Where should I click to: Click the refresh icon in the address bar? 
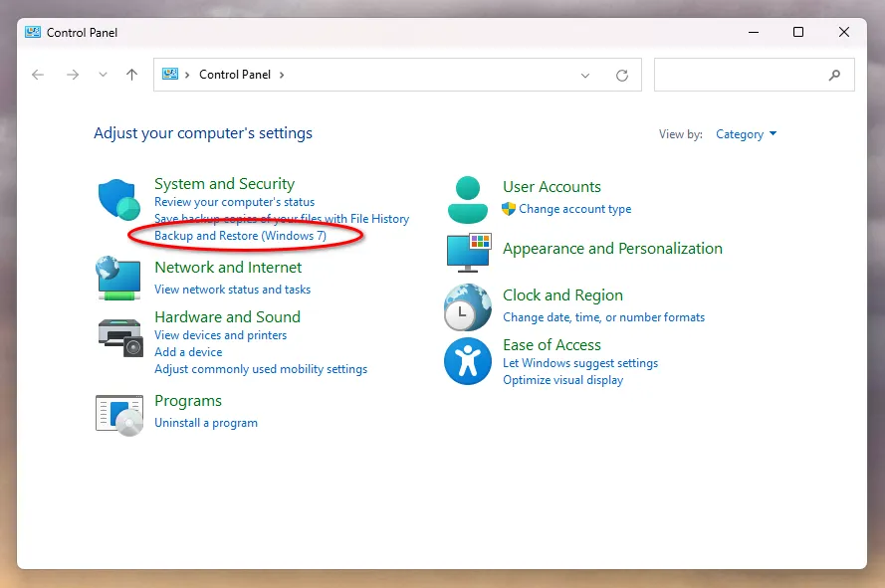622,75
